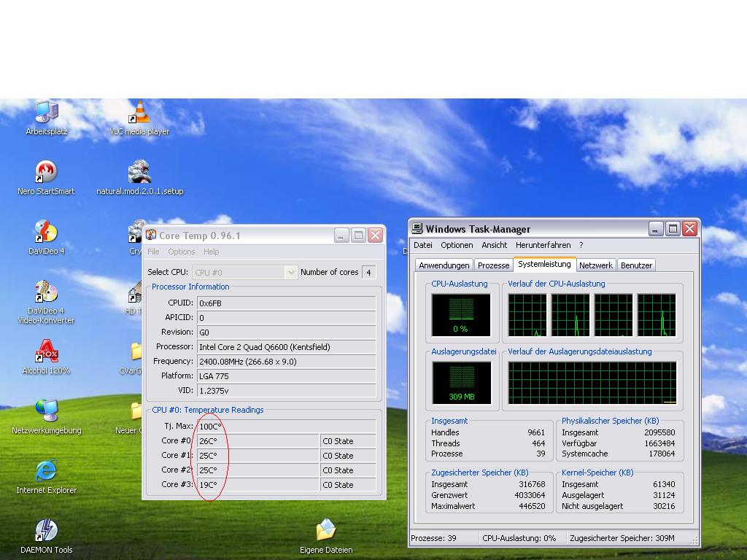747x560 pixels.
Task: Switch to the Benutzer tab
Action: [x=636, y=265]
